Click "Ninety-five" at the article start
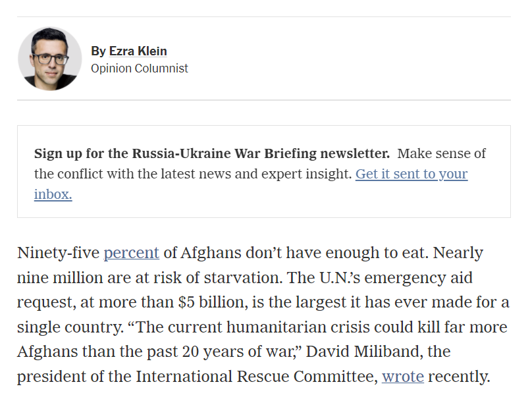Viewport: 532px width, 403px height. click(58, 253)
